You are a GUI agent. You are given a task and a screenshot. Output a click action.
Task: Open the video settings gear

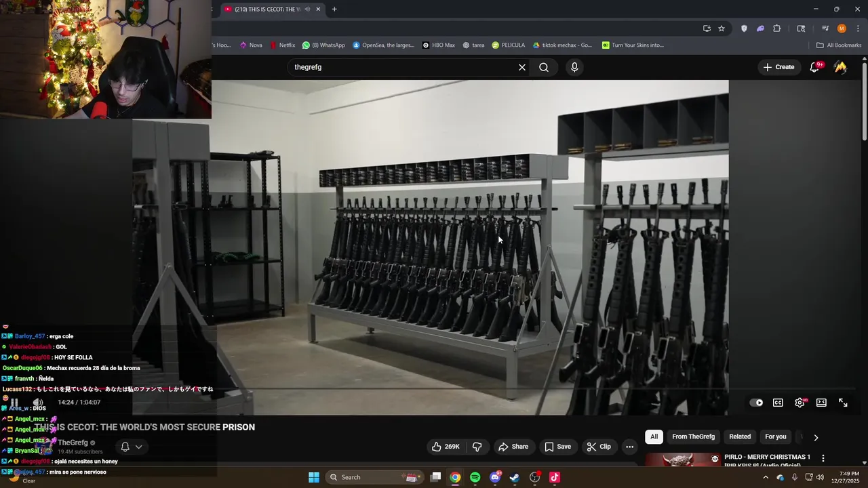click(x=800, y=403)
